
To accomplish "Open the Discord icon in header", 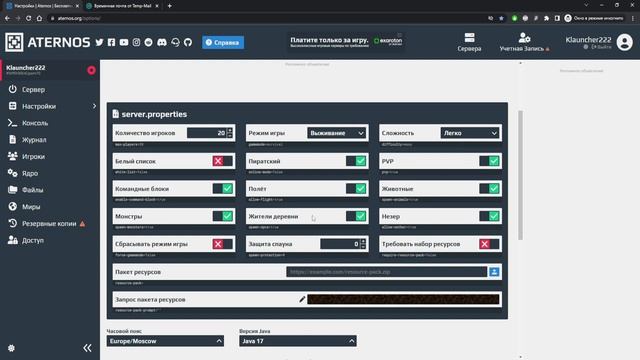I will coord(162,42).
